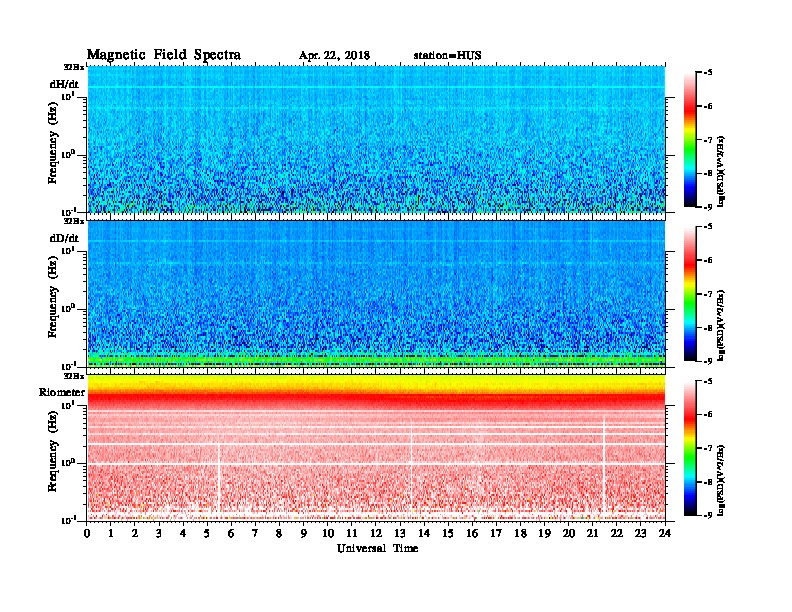
Task: Click the color bar beside the Riometer panel
Action: [x=690, y=448]
